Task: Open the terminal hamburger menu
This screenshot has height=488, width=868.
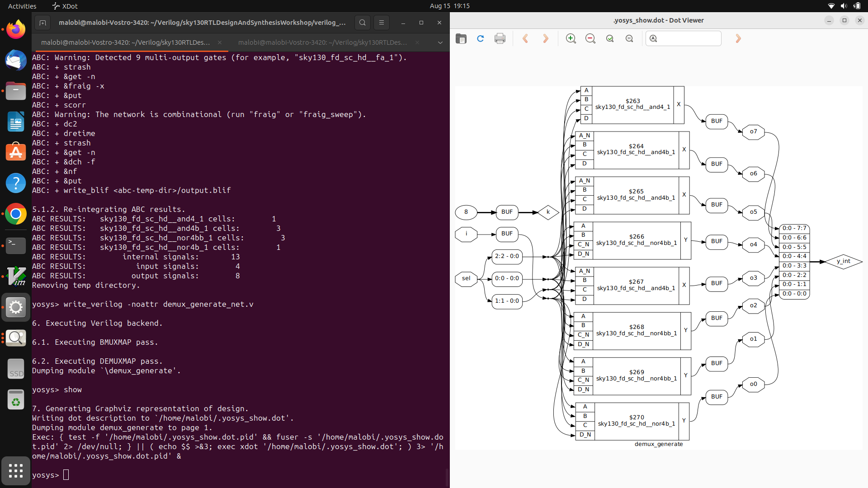Action: (382, 22)
